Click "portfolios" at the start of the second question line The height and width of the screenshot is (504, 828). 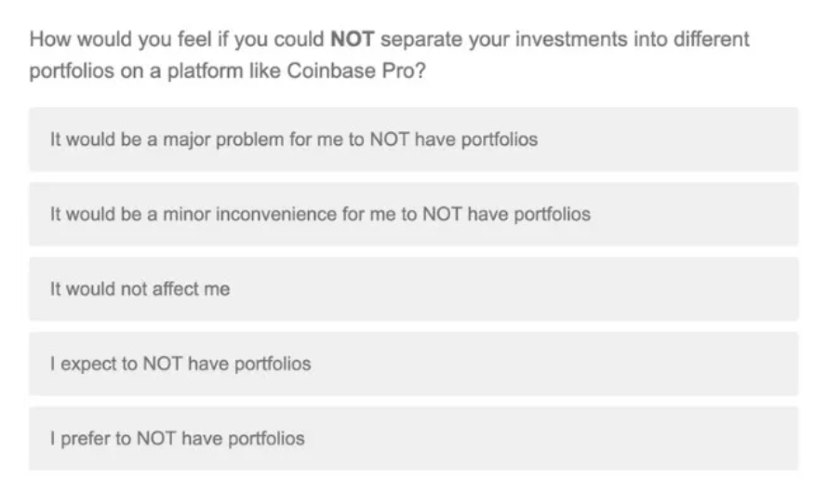[69, 72]
